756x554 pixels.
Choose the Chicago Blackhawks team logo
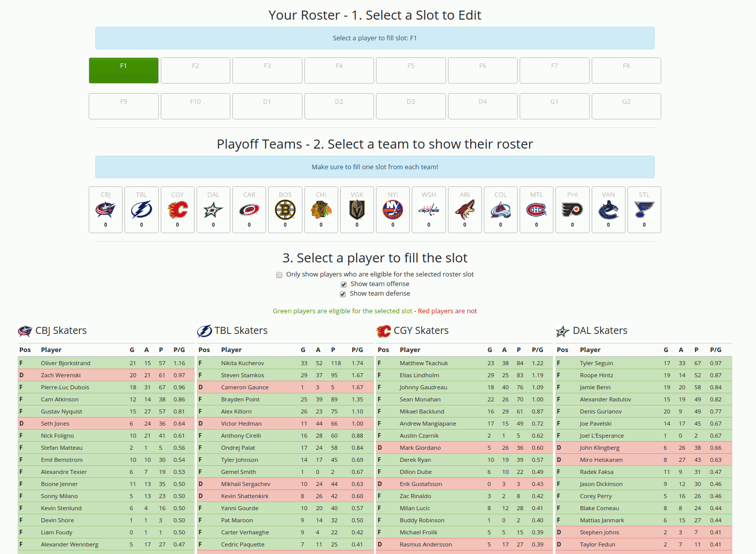click(x=321, y=210)
